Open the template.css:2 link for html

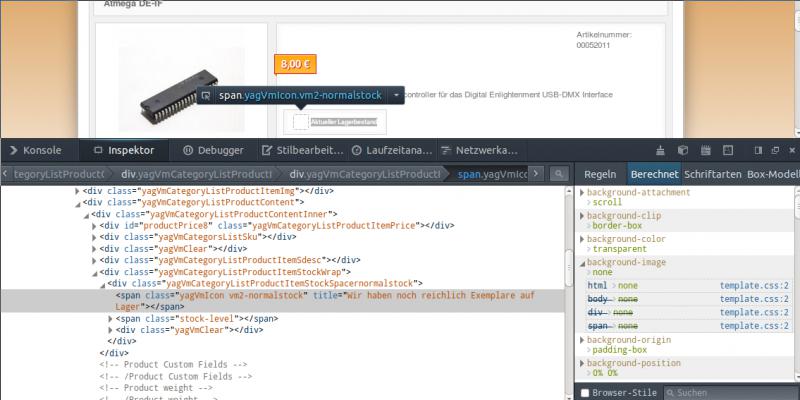[755, 286]
